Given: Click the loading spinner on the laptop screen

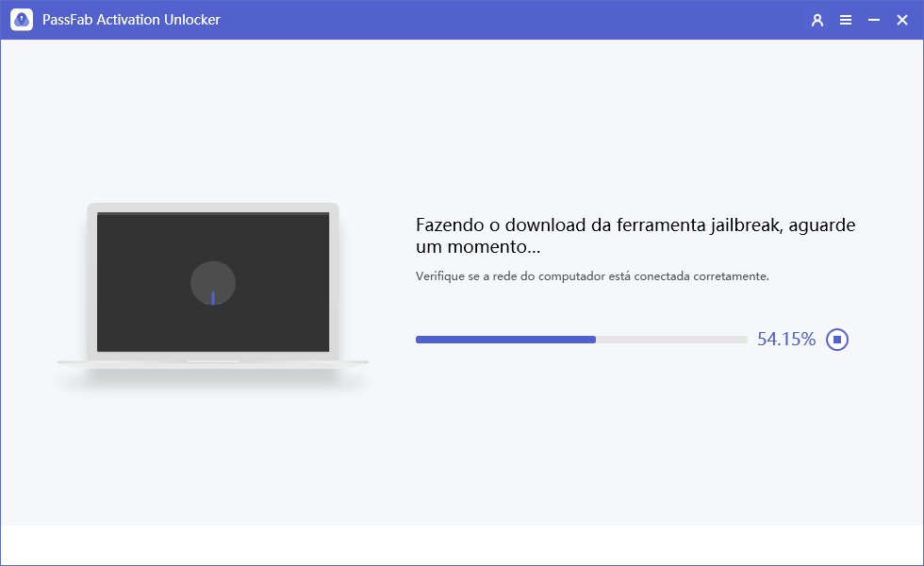Looking at the screenshot, I should (x=212, y=282).
